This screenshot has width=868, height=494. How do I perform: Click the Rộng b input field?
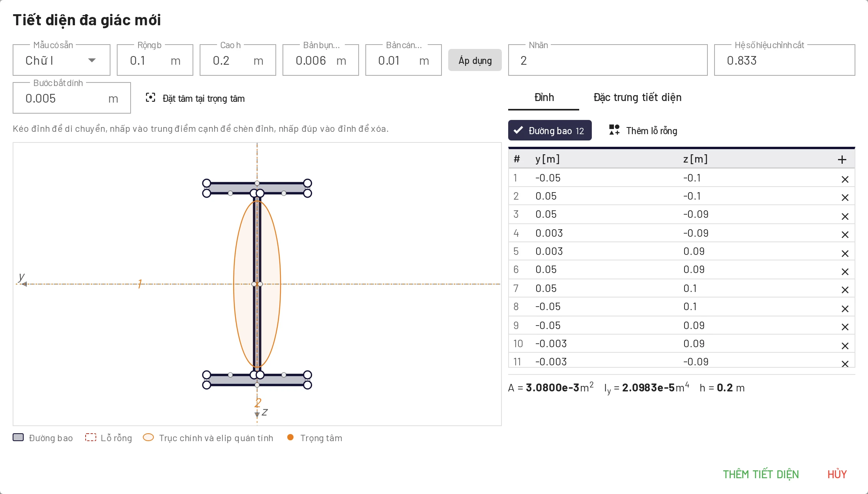(x=155, y=60)
